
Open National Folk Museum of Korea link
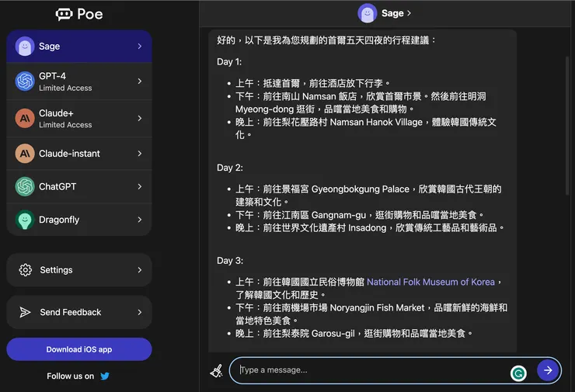[430, 282]
